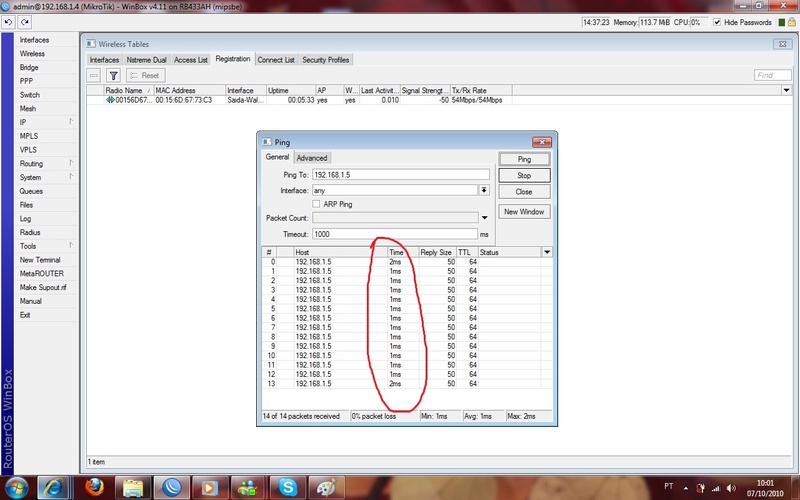Image resolution: width=800 pixels, height=500 pixels.
Task: Click the blue phone app on taskbar
Action: (171, 488)
